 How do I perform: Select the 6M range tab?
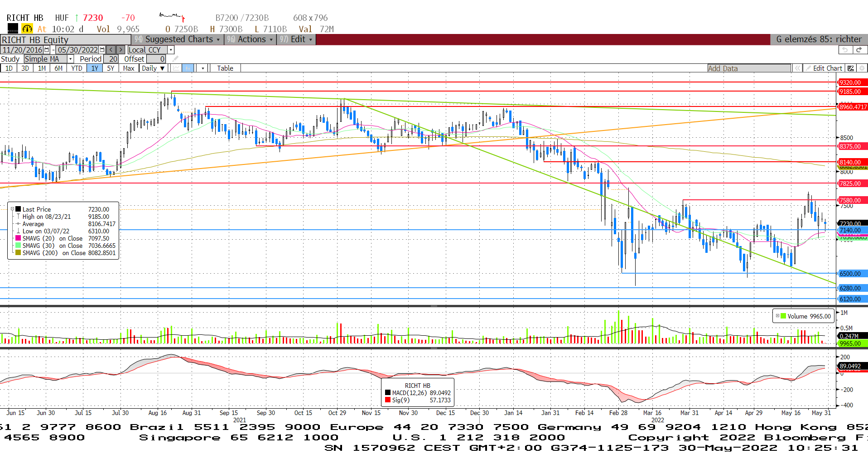click(x=58, y=68)
